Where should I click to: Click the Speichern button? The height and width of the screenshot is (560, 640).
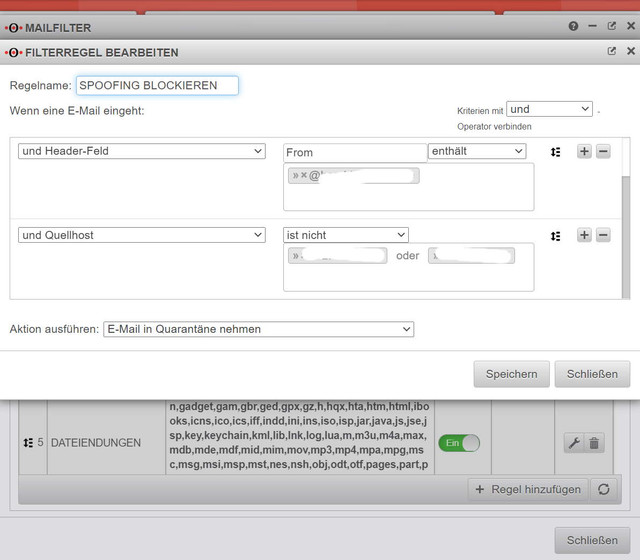click(x=511, y=374)
